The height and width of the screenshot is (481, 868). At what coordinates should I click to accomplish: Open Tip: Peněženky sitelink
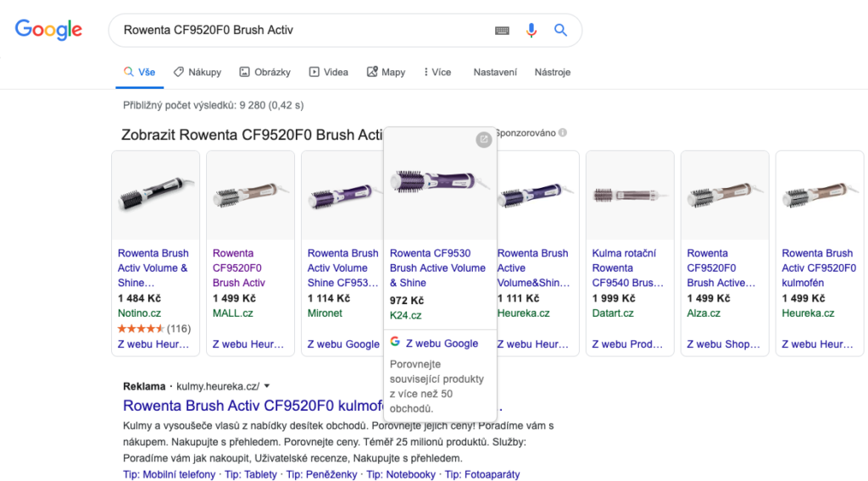(321, 474)
